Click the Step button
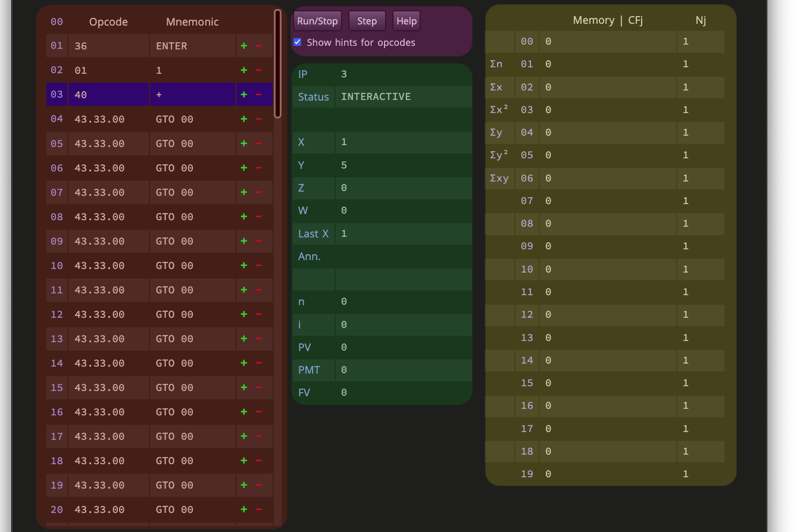The width and height of the screenshot is (800, 532). (367, 21)
